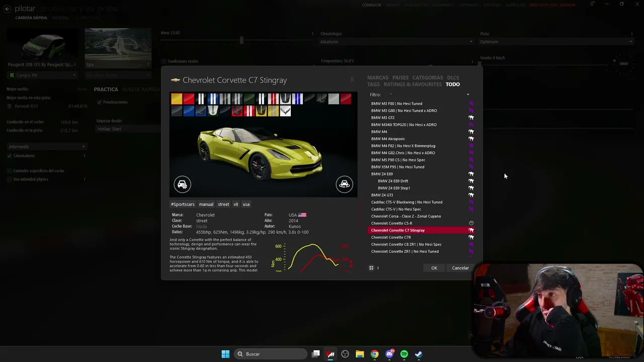Click the bookmark icon right of the car title
The width and height of the screenshot is (644, 362).
pyautogui.click(x=352, y=79)
